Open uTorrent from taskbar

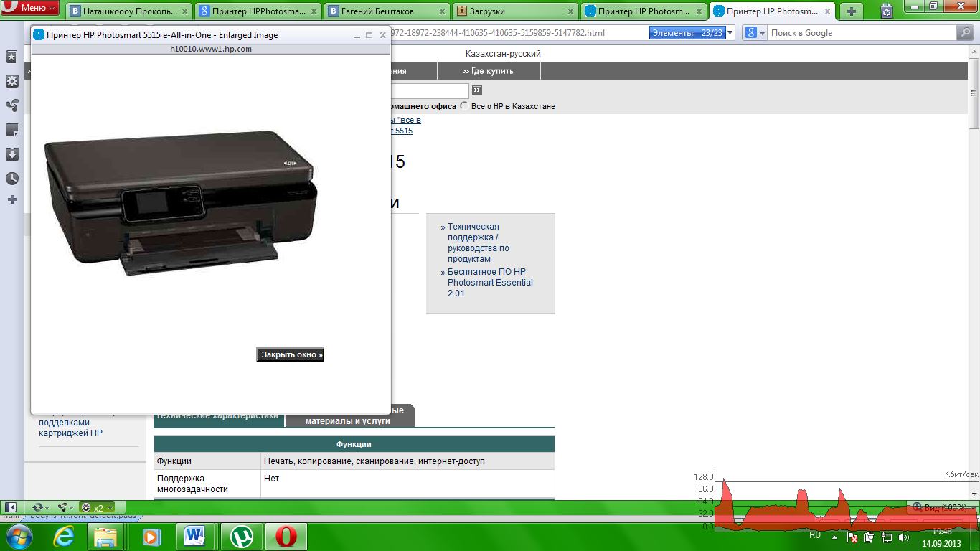(242, 537)
